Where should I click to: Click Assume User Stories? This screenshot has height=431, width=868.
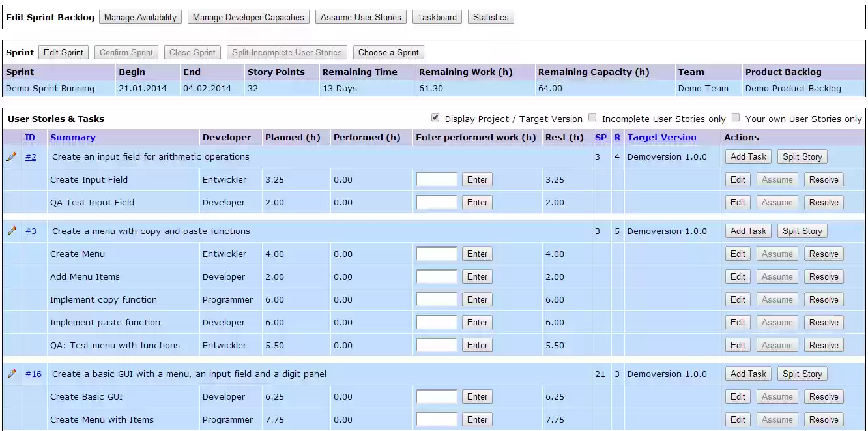pos(361,17)
